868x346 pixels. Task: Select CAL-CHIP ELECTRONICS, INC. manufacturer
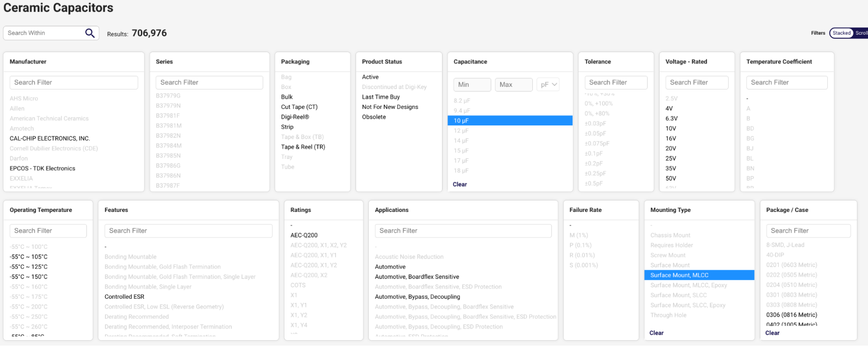(x=50, y=138)
